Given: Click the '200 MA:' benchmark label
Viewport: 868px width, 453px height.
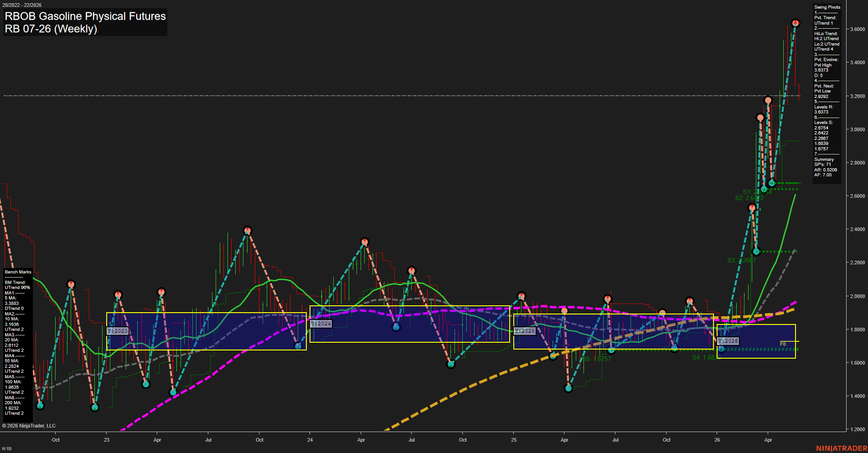Looking at the screenshot, I should [x=13, y=403].
